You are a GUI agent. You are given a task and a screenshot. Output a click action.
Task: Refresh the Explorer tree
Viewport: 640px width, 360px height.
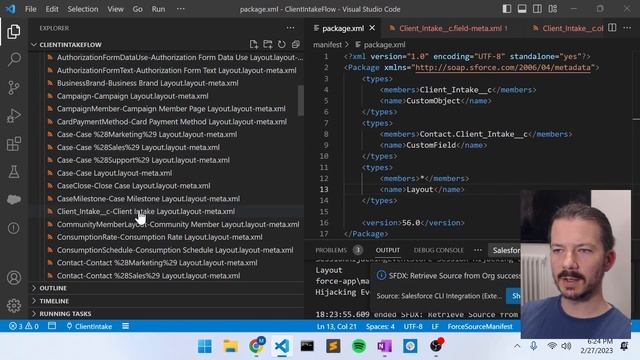[282, 44]
